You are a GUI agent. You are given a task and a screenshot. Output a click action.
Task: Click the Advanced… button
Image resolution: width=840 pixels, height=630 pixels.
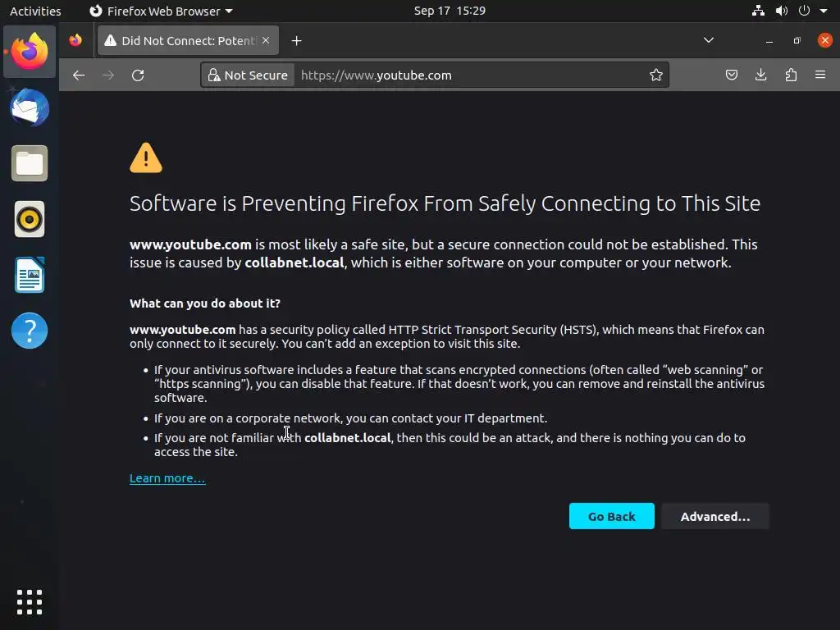pyautogui.click(x=715, y=517)
